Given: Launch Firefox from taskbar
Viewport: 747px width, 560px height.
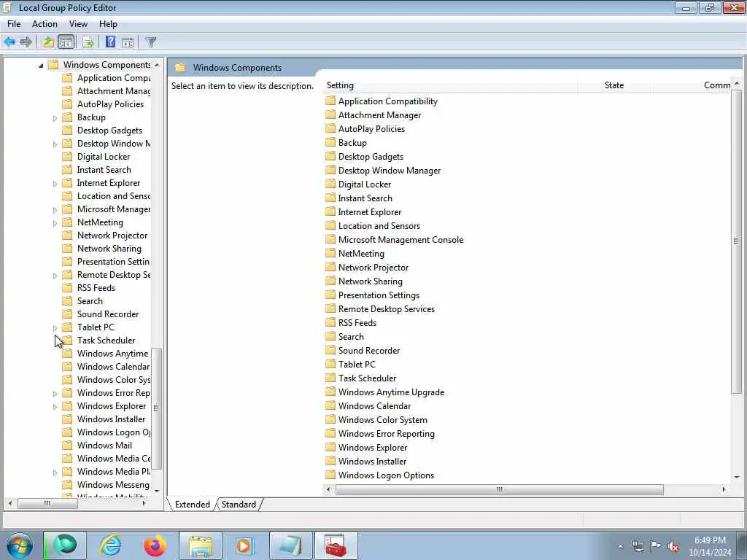Looking at the screenshot, I should click(x=155, y=545).
